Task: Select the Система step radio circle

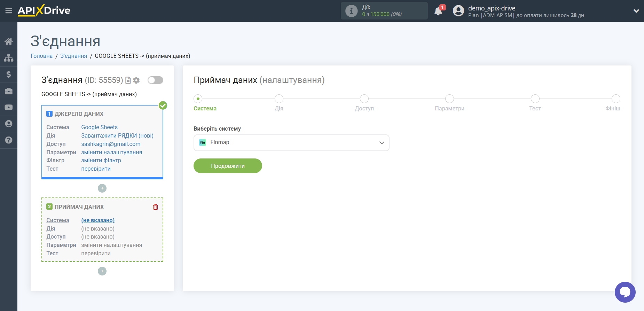Action: click(x=198, y=99)
